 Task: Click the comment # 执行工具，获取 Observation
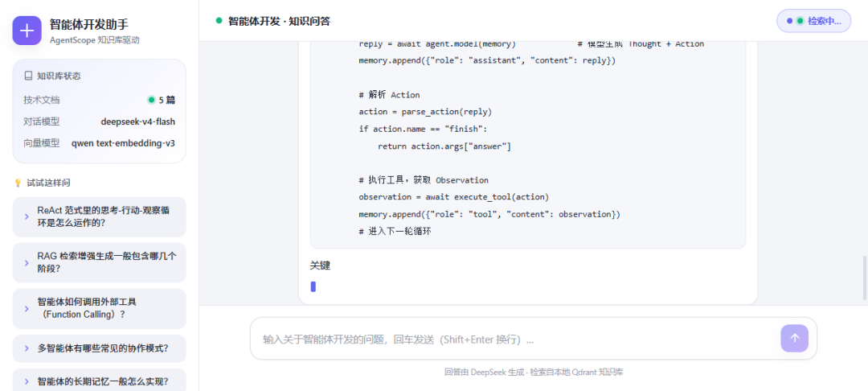pyautogui.click(x=424, y=180)
